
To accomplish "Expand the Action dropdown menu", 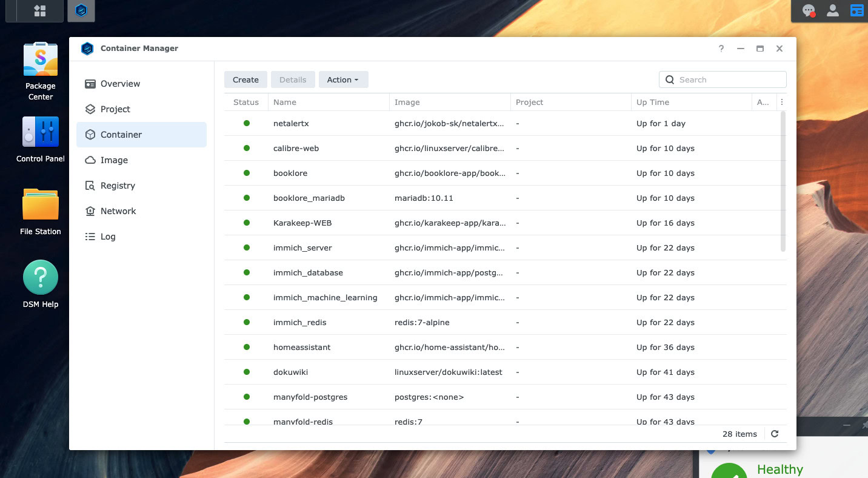I will (343, 79).
